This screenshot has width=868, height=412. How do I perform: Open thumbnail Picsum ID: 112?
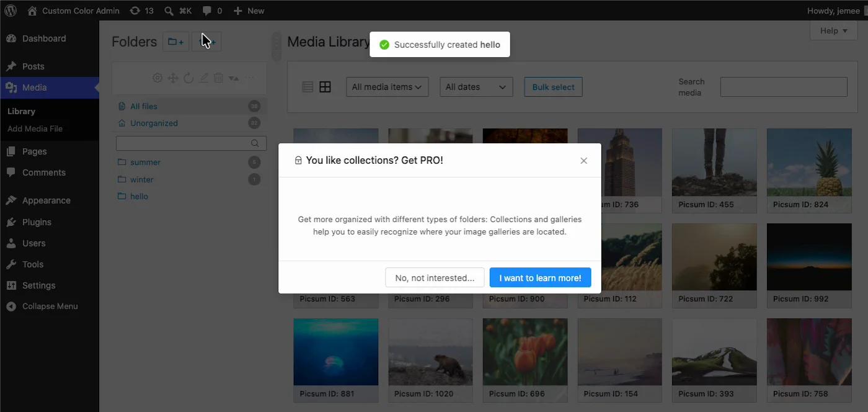[x=632, y=266]
